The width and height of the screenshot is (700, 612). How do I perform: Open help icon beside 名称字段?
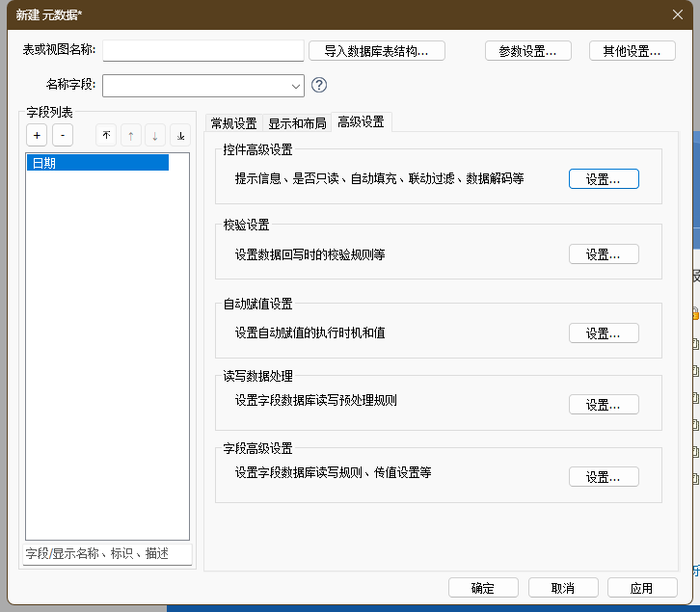tap(319, 85)
